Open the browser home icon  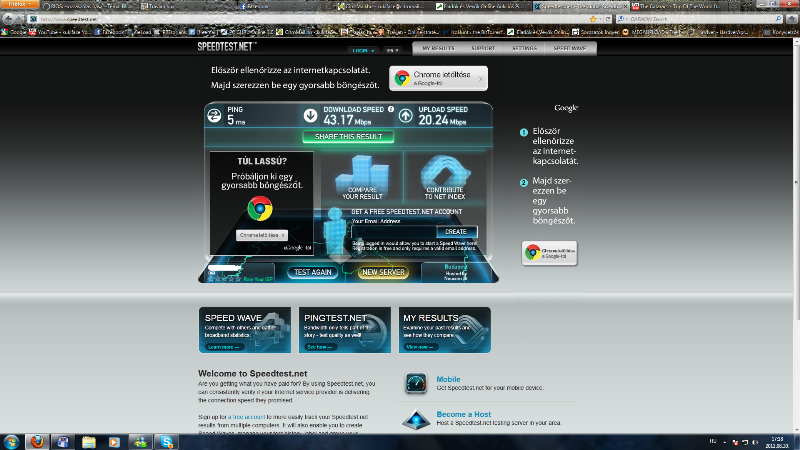pos(791,19)
